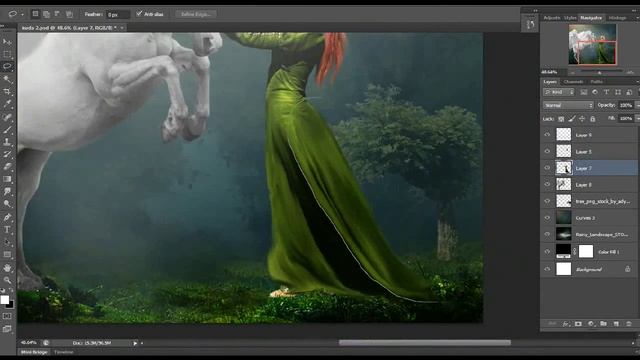The height and width of the screenshot is (360, 640).
Task: Click the Refine Edge button
Action: pos(196,14)
